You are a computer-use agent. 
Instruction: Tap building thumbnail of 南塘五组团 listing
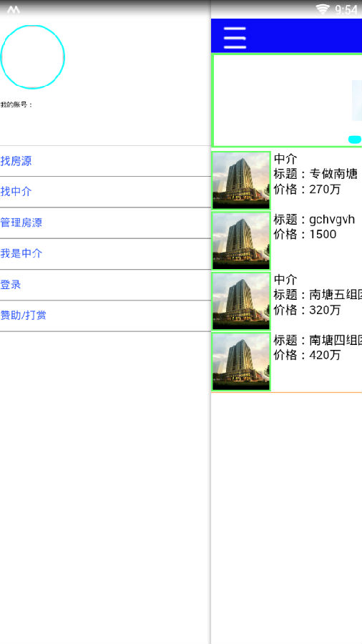coord(241,301)
